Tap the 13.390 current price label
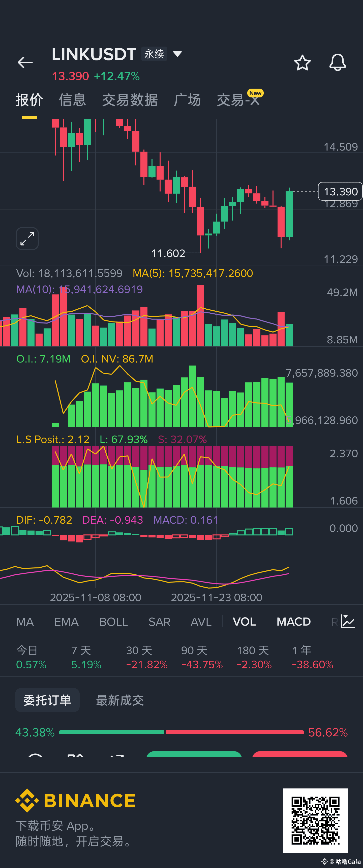The image size is (363, 868). point(340,191)
